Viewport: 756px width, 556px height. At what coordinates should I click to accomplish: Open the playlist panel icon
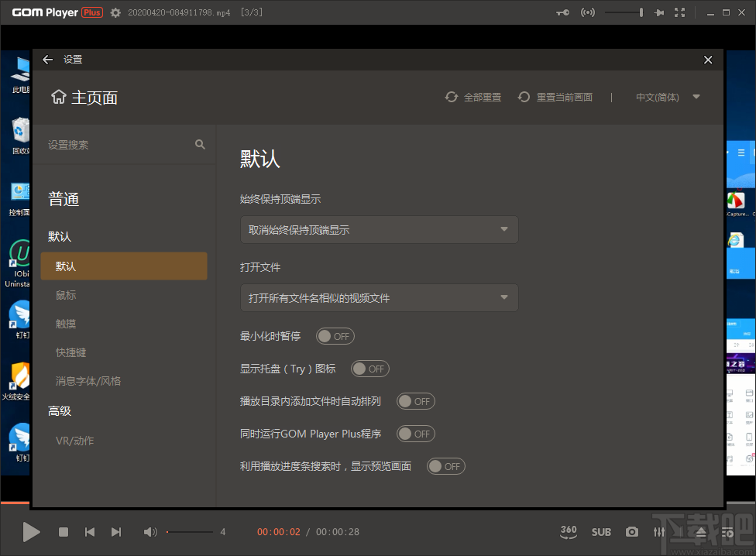[x=727, y=532]
